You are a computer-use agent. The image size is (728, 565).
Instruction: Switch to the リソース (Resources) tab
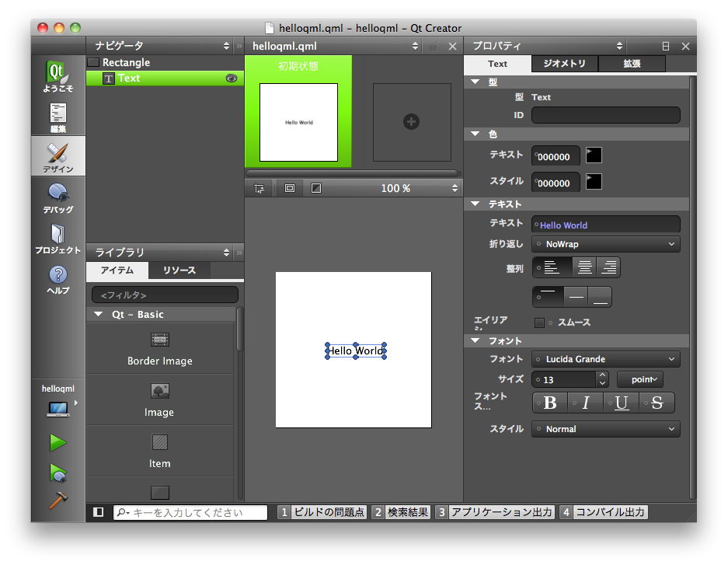(179, 270)
